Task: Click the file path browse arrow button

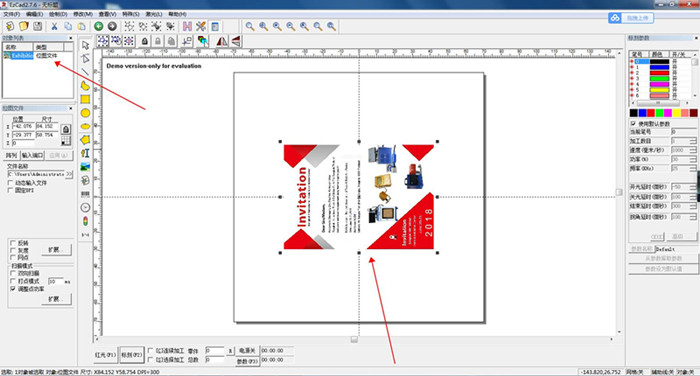Action: (69, 174)
